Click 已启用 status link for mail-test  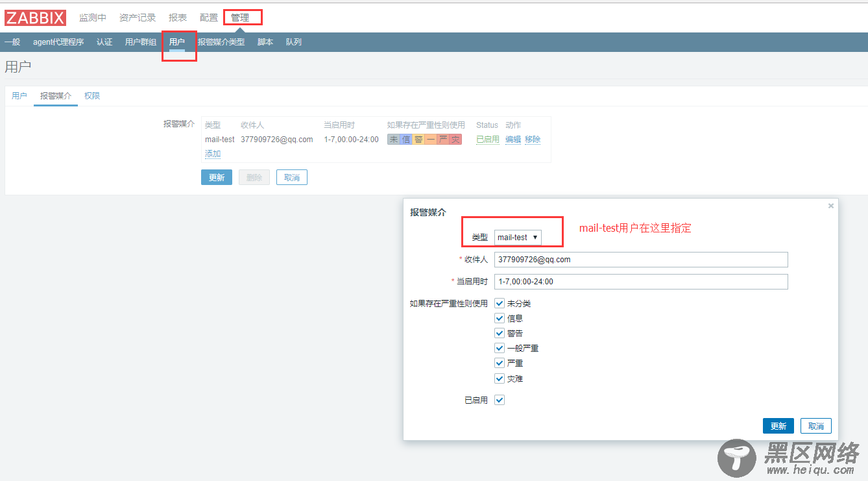(488, 140)
